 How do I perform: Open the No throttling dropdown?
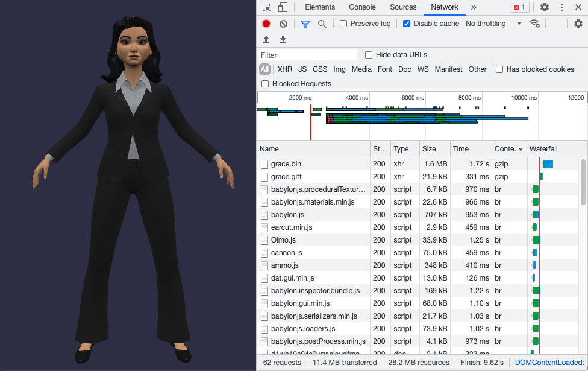(x=493, y=24)
